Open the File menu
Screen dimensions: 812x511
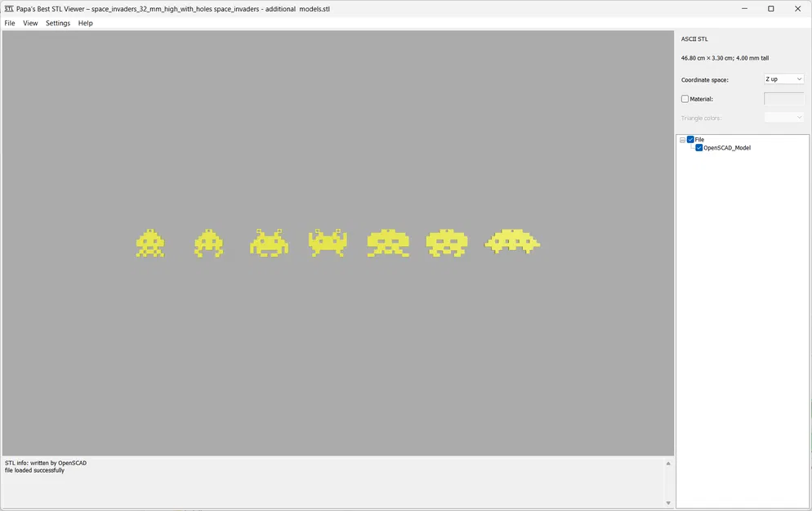10,23
